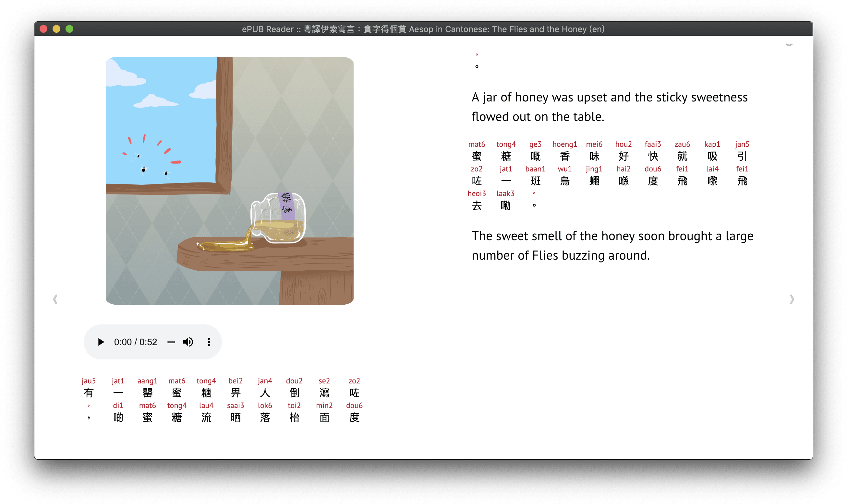Screen dimensions: 847x504
Task: Minimize the ePUB Reader window
Action: (56, 29)
